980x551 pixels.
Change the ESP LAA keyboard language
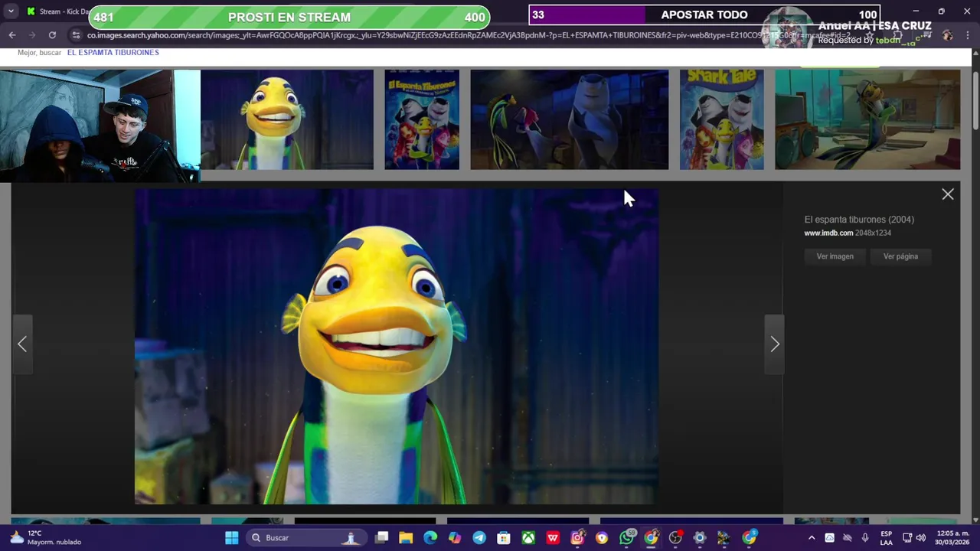point(886,538)
